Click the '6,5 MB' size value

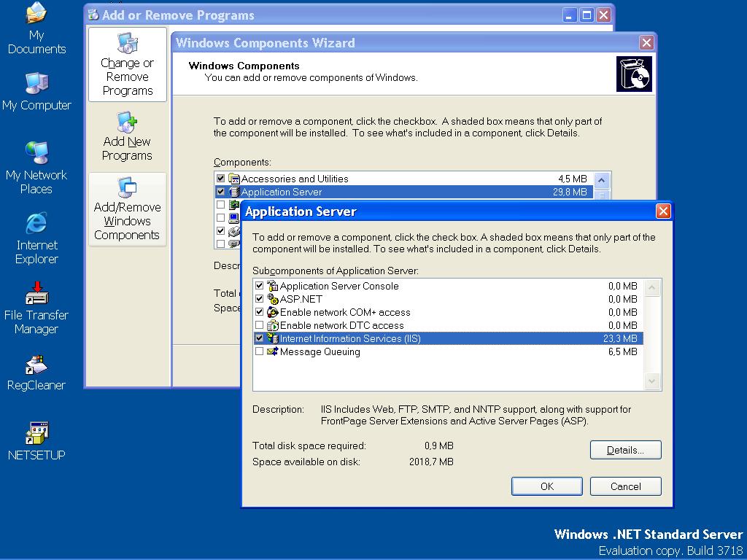[623, 352]
